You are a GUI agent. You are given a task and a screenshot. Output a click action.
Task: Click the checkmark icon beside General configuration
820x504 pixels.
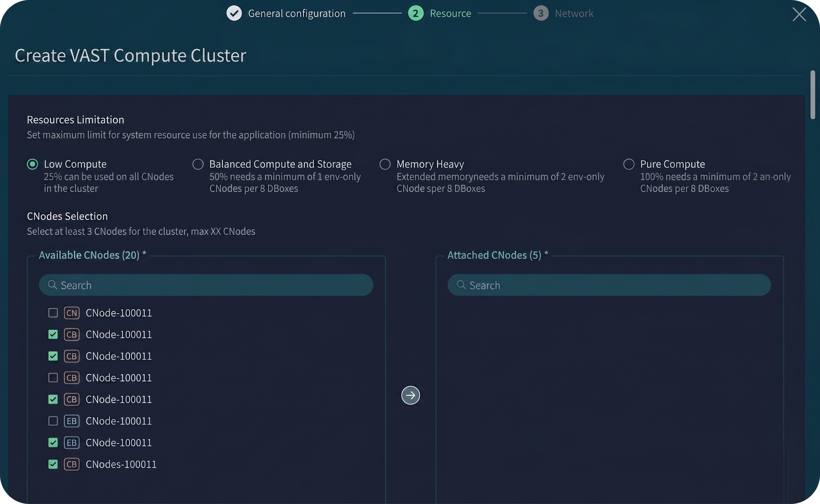click(x=234, y=13)
